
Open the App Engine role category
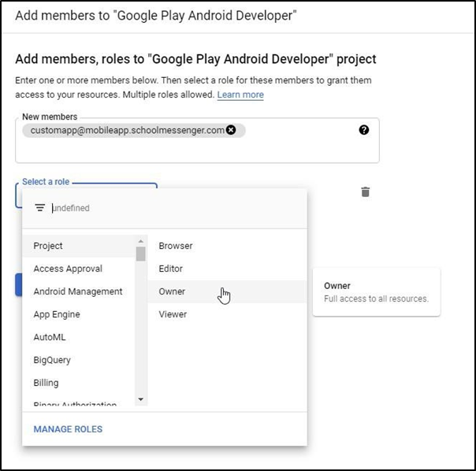coord(57,314)
